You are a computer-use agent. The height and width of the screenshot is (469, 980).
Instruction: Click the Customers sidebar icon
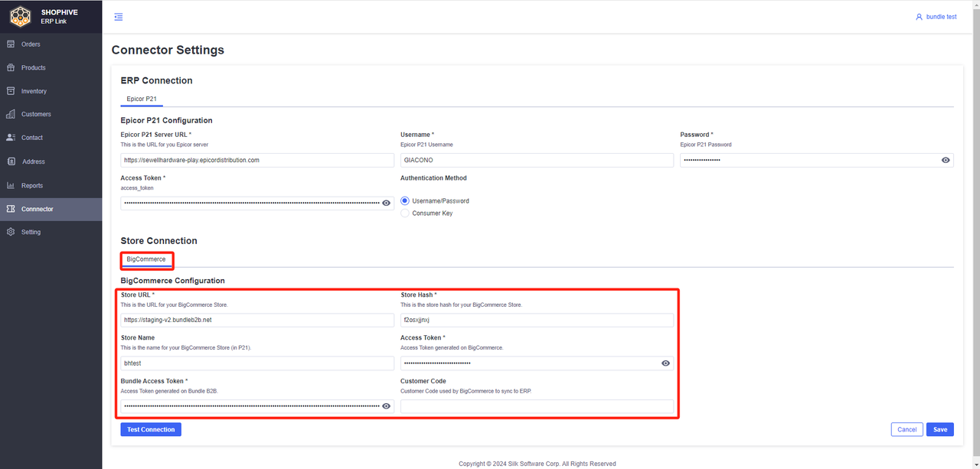pyautogui.click(x=11, y=114)
